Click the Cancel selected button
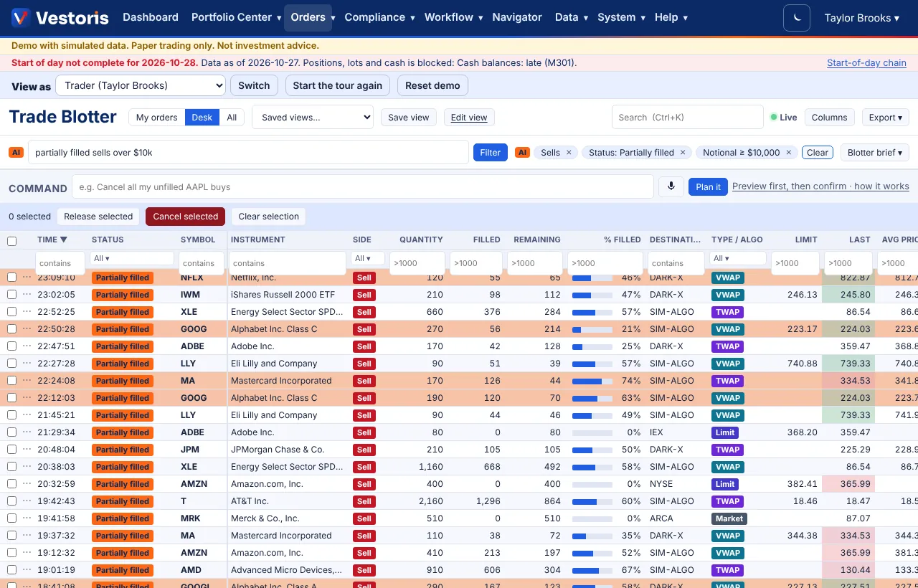918x588 pixels. point(185,217)
